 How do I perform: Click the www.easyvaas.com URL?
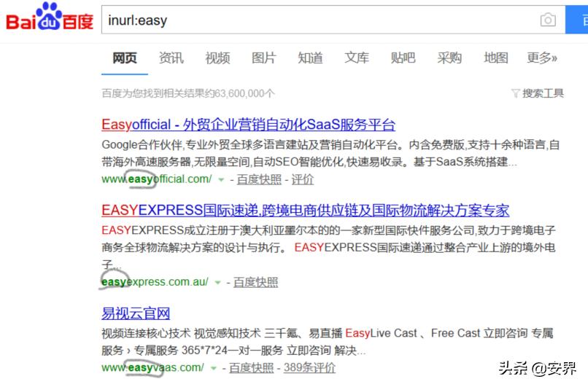pyautogui.click(x=153, y=367)
